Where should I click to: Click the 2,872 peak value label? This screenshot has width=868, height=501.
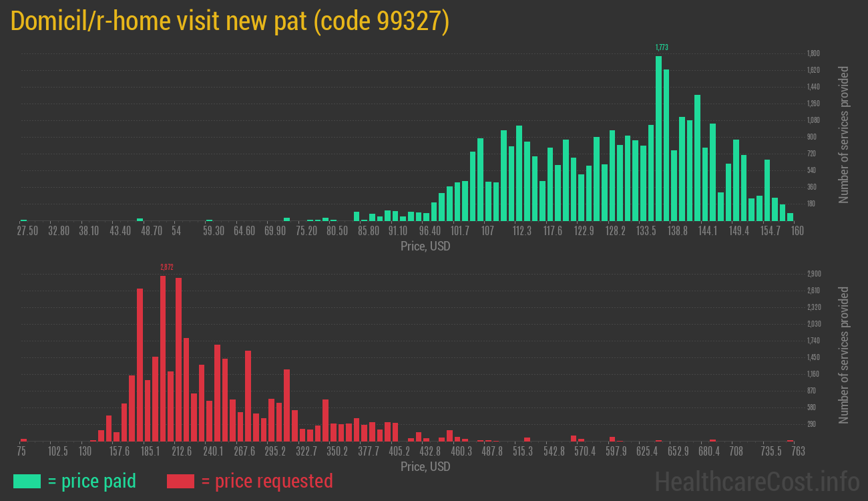pyautogui.click(x=167, y=267)
